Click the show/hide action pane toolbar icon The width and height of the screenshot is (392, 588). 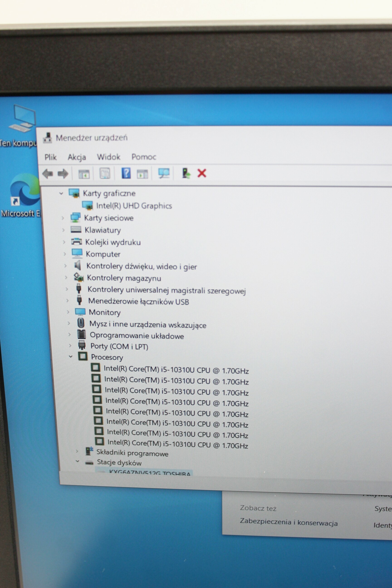pos(142,174)
